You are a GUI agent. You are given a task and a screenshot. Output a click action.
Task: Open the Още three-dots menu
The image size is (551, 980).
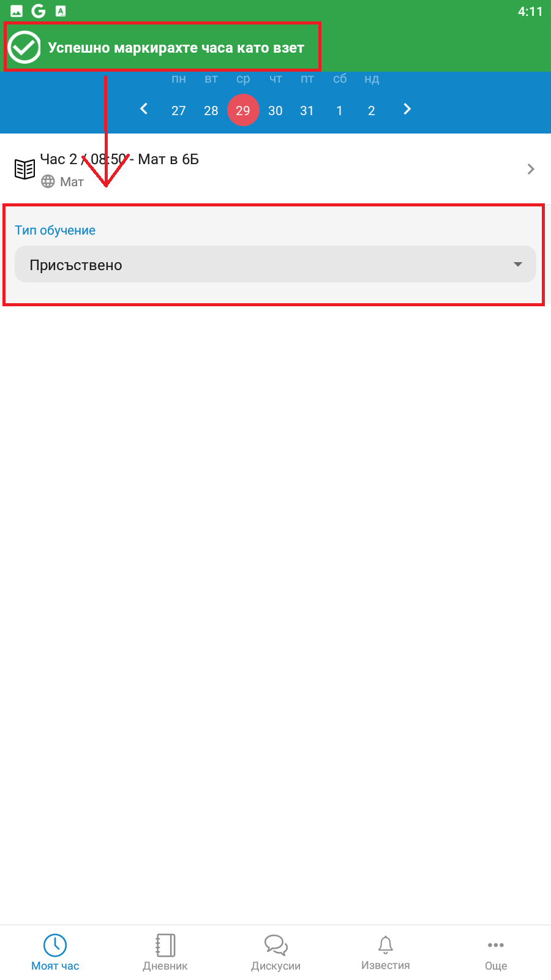point(496,952)
